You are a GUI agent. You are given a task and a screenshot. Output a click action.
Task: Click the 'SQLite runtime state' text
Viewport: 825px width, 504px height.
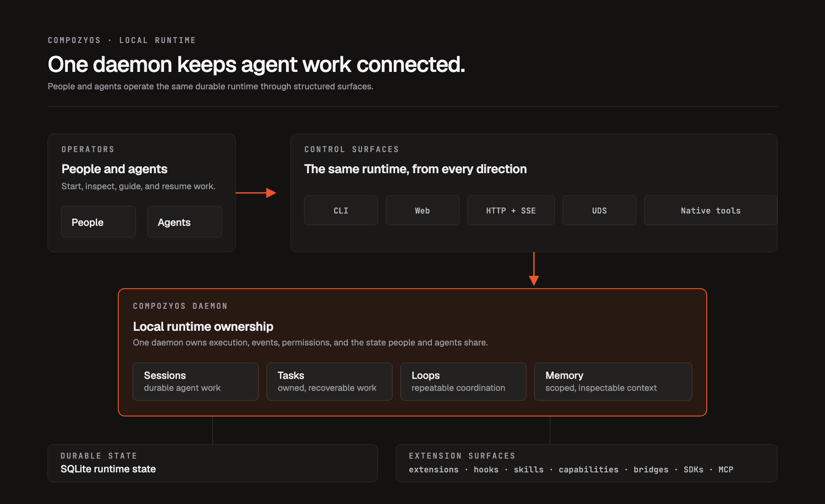pos(108,469)
